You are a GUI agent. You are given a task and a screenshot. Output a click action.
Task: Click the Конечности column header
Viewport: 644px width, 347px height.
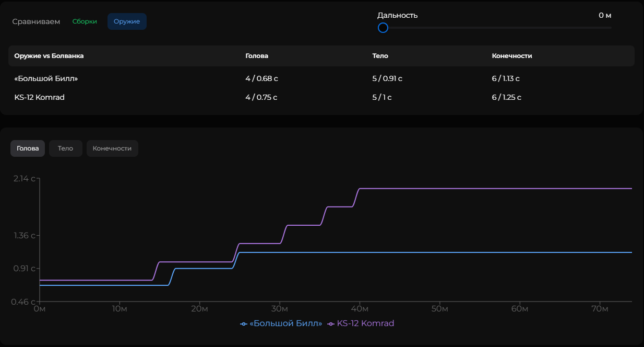(x=511, y=56)
